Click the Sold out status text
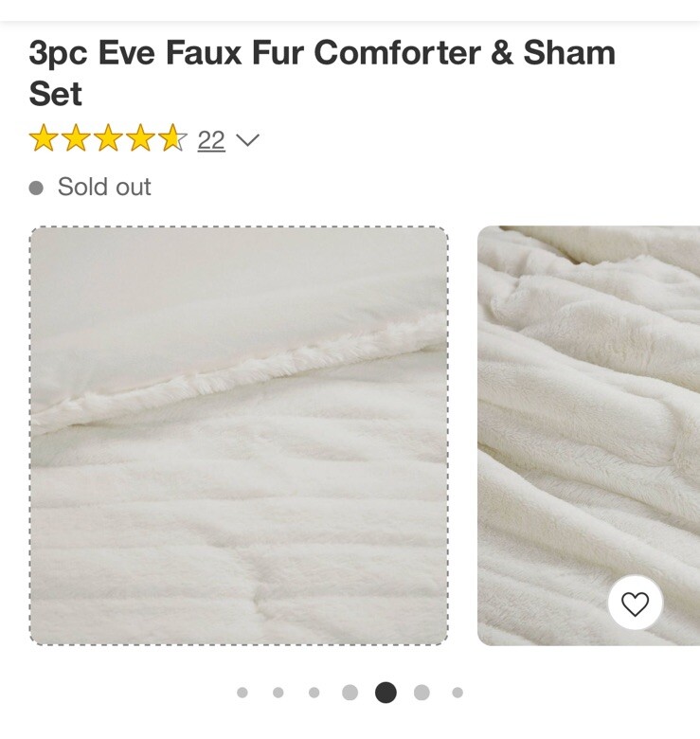 coord(104,187)
